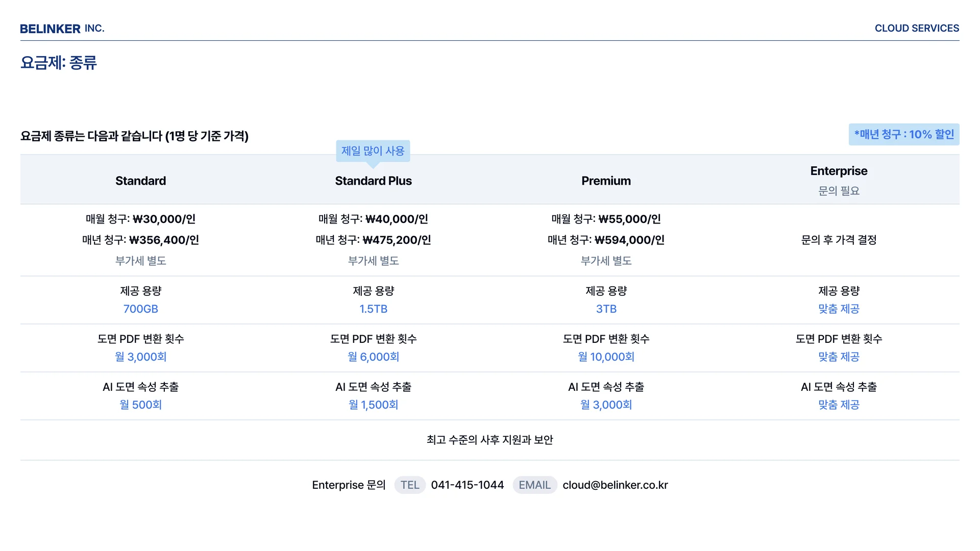Viewport: 980px width, 551px height.
Task: Select the Premium plan column header
Action: 606,181
